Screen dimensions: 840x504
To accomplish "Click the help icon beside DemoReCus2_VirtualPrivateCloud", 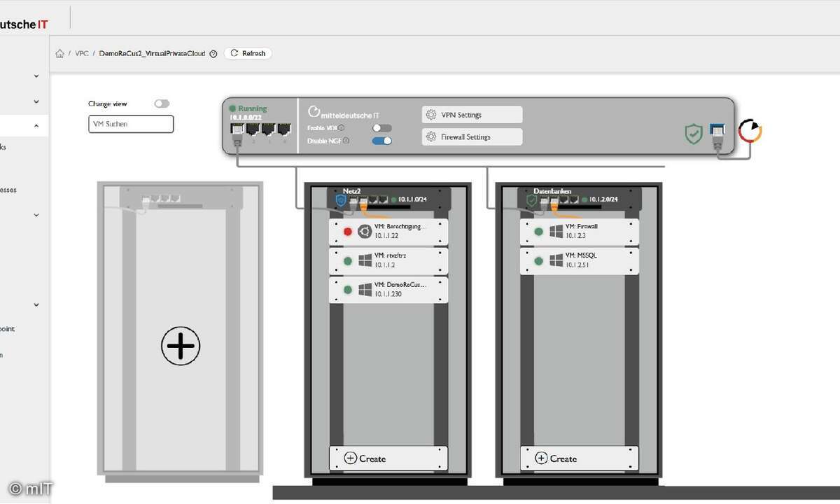I will [213, 54].
